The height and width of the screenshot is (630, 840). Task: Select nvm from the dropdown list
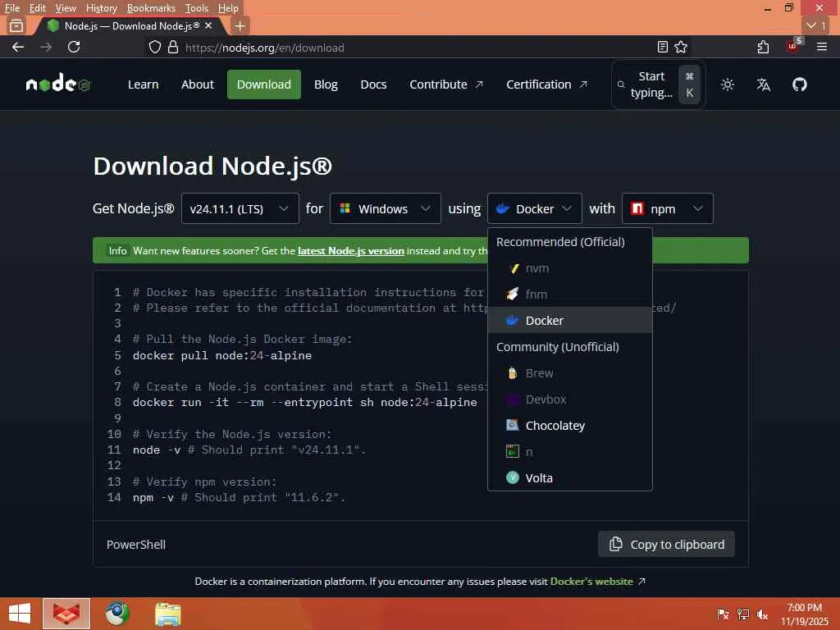point(569,268)
